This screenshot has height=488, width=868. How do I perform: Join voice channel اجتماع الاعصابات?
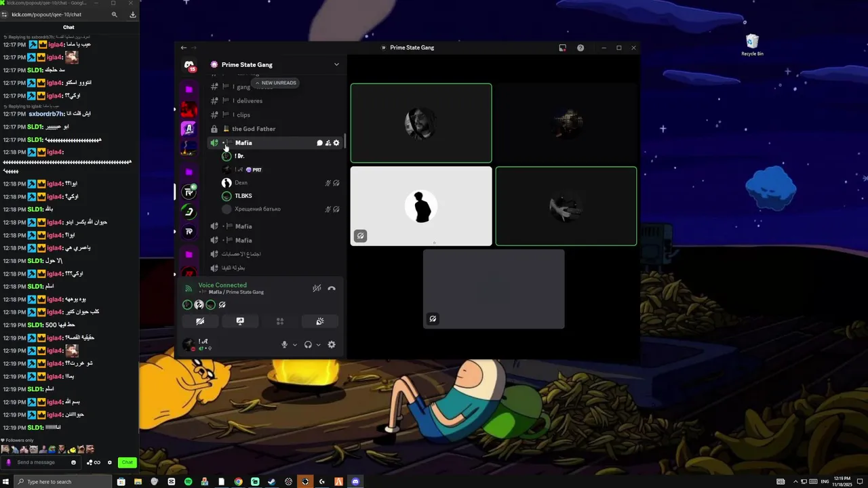click(x=275, y=254)
